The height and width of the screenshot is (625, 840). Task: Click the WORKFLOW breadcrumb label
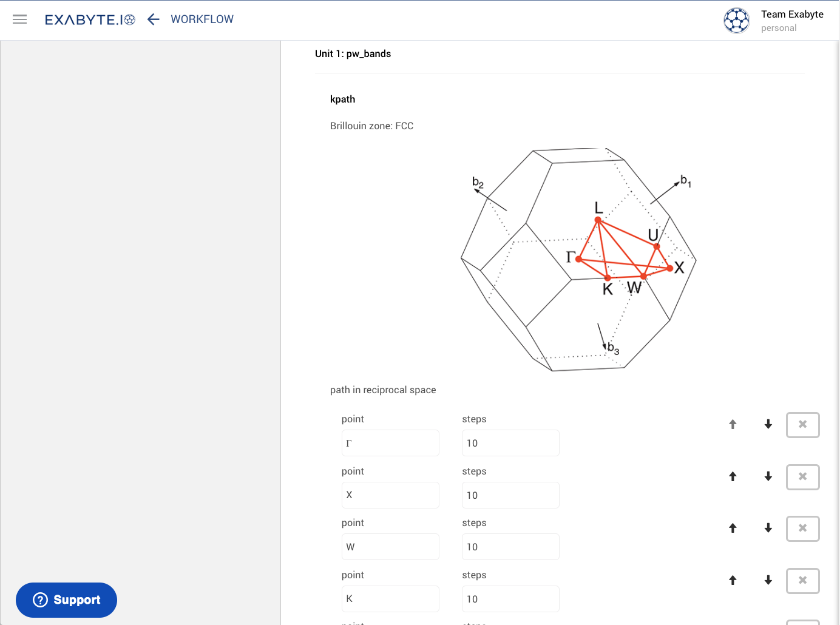coord(202,19)
